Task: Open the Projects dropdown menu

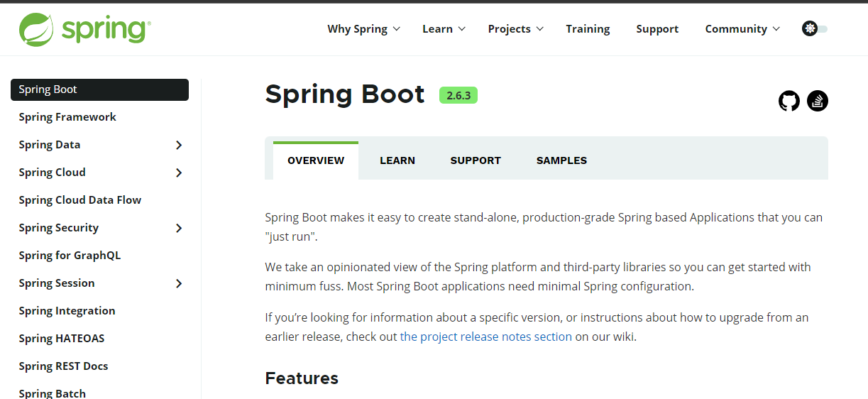Action: 516,29
